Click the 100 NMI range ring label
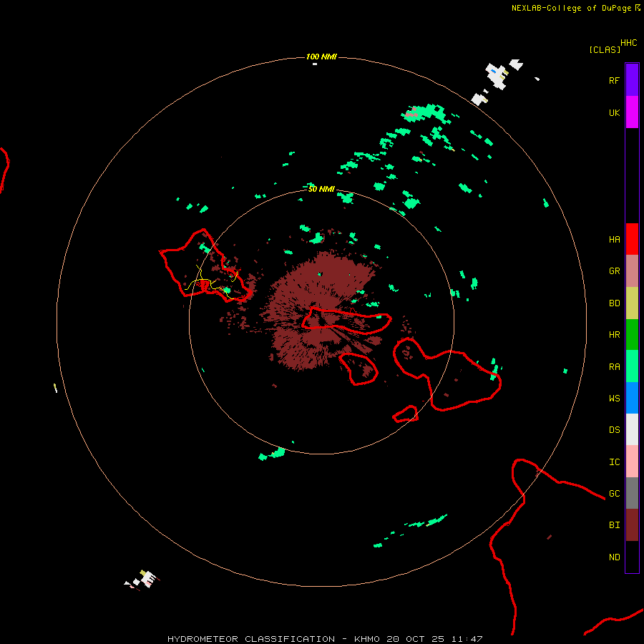Image resolution: width=644 pixels, height=644 pixels. pyautogui.click(x=321, y=57)
